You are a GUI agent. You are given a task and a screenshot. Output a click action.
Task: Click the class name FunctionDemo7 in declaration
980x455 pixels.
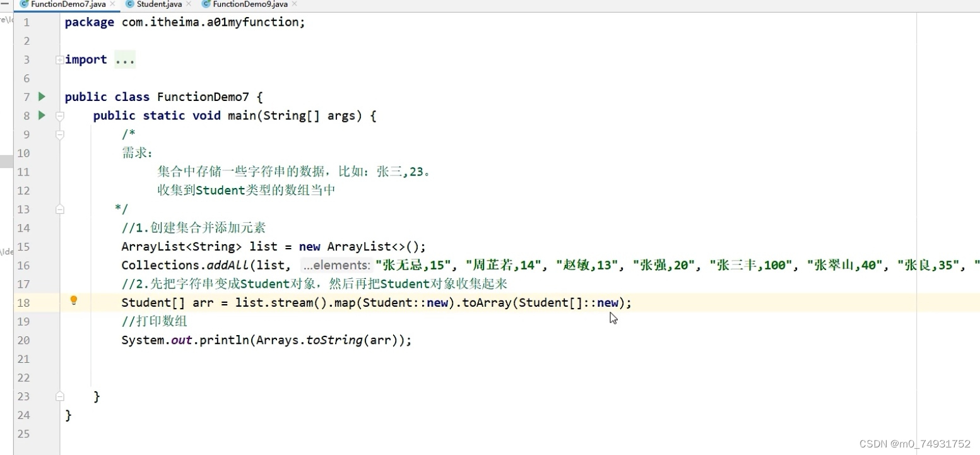click(x=203, y=97)
